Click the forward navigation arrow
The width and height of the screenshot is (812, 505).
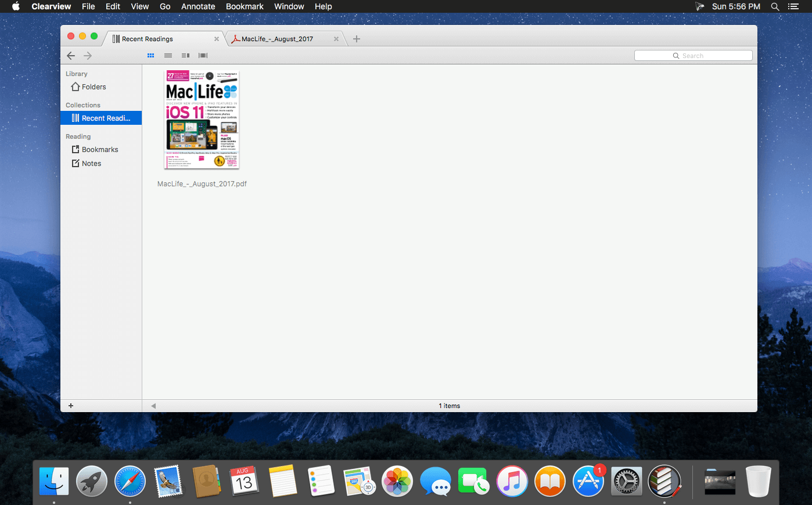(88, 56)
